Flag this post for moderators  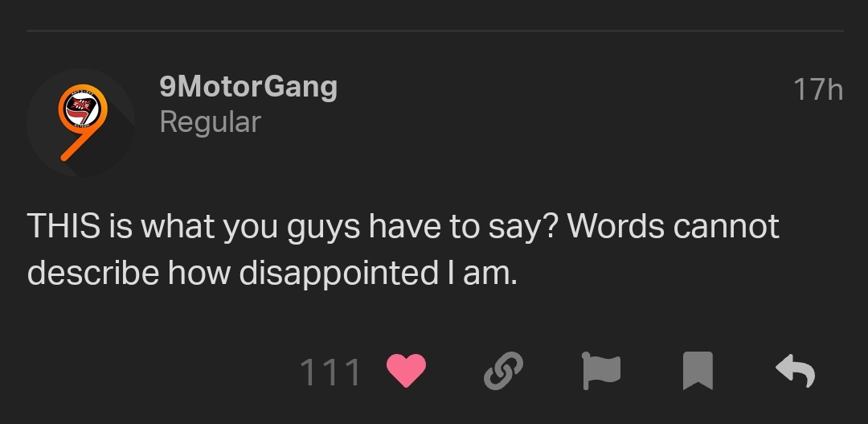click(600, 371)
